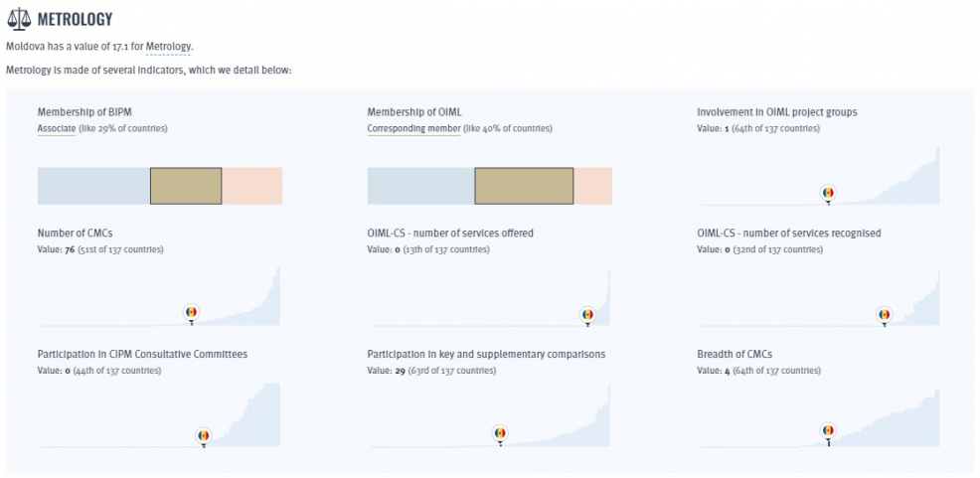
Task: Click the Corresponding member underlined term
Action: tap(413, 128)
